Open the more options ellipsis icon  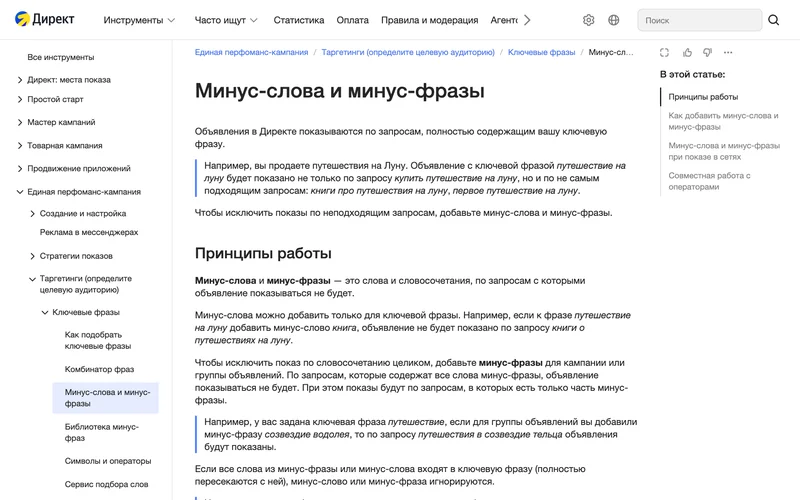[x=728, y=53]
